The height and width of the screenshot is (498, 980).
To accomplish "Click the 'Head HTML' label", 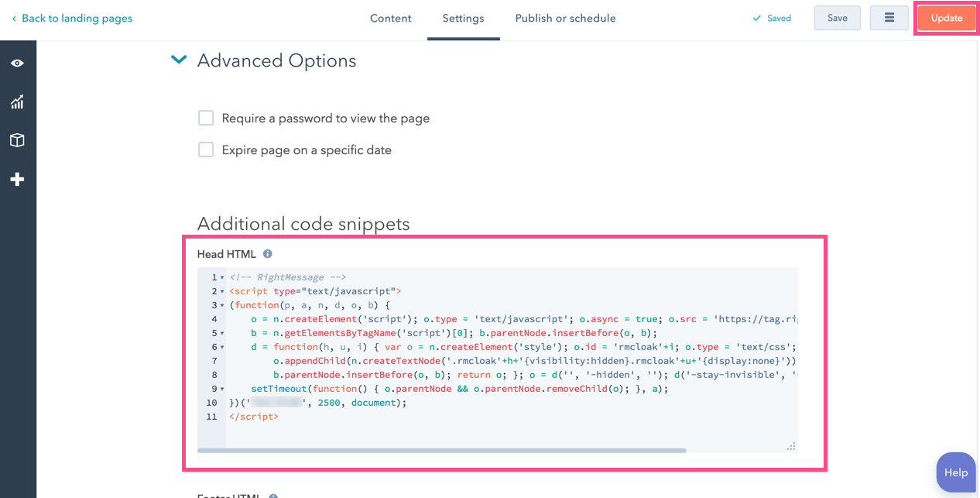I will pos(226,254).
